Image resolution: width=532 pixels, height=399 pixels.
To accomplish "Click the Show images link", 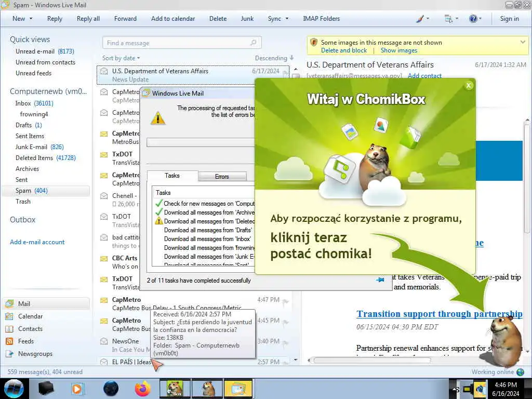I will point(398,50).
